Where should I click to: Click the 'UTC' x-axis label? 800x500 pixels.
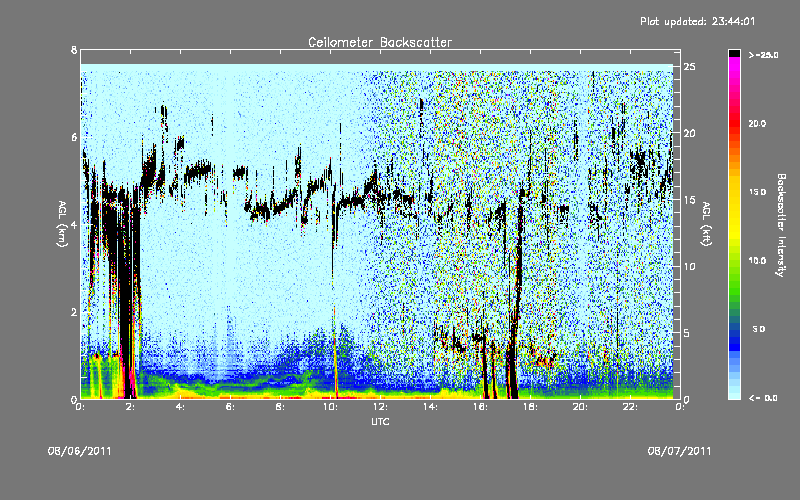pos(380,421)
